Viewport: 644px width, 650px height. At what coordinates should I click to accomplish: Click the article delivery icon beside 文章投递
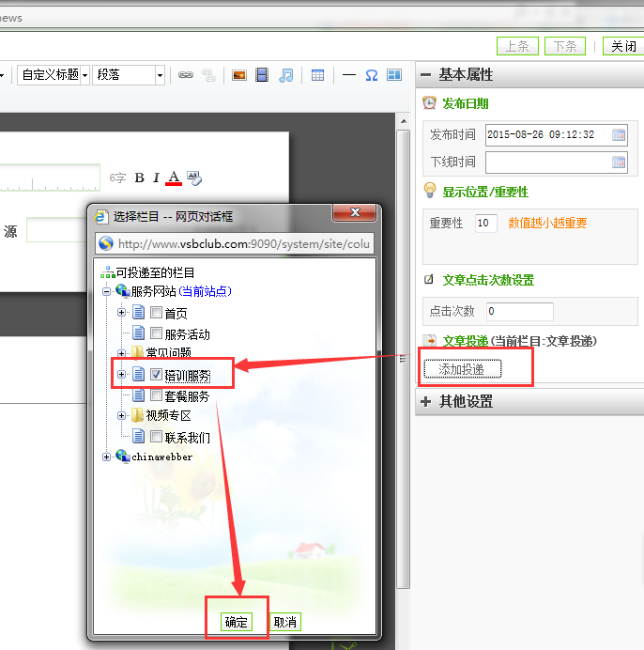[x=430, y=341]
